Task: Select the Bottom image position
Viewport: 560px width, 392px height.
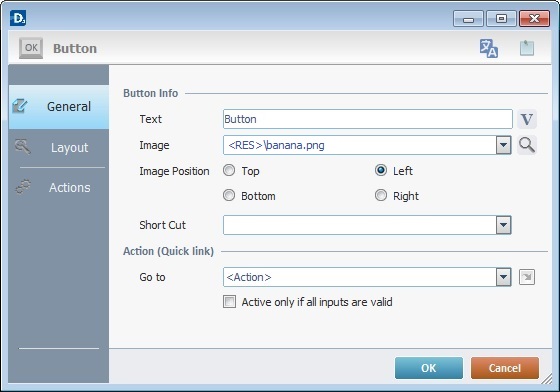Action: 229,195
